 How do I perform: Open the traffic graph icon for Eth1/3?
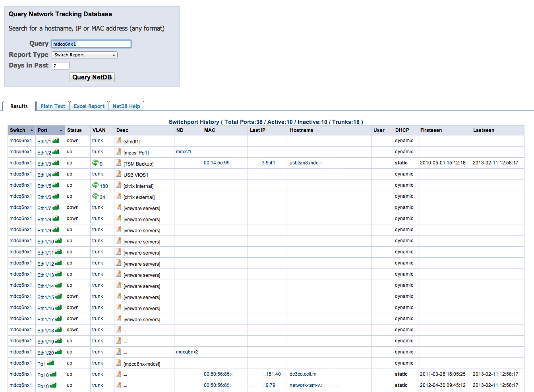tap(56, 163)
